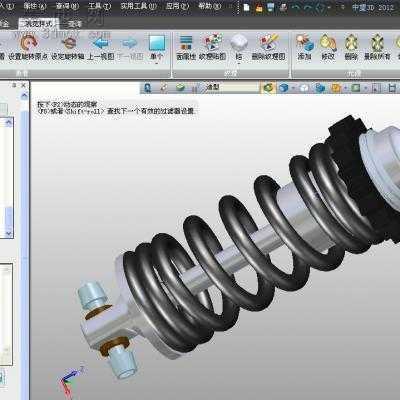Click the Add (添加) light icon
Image resolution: width=400 pixels, height=400 pixels.
[304, 42]
